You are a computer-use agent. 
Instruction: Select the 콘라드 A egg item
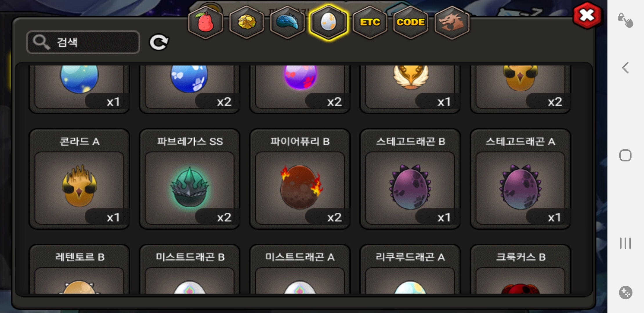click(79, 179)
